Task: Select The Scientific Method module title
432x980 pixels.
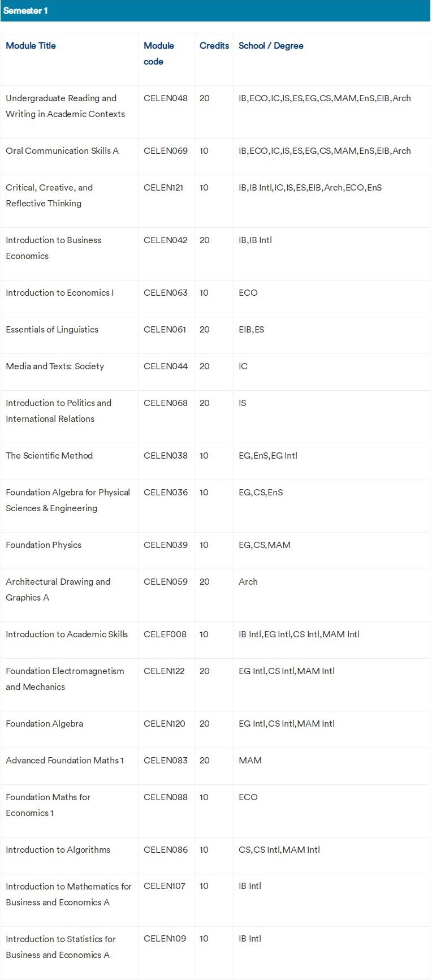Action: point(49,456)
